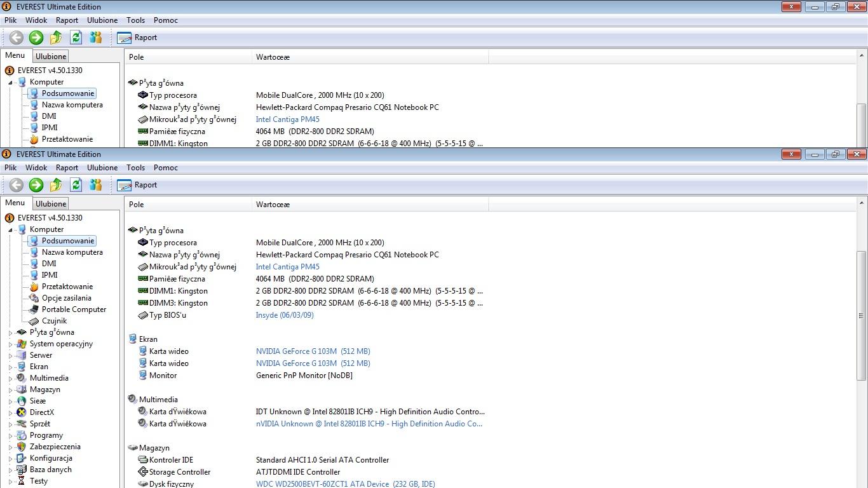
Task: Switch to Ulubione tab in lower window
Action: click(x=51, y=204)
